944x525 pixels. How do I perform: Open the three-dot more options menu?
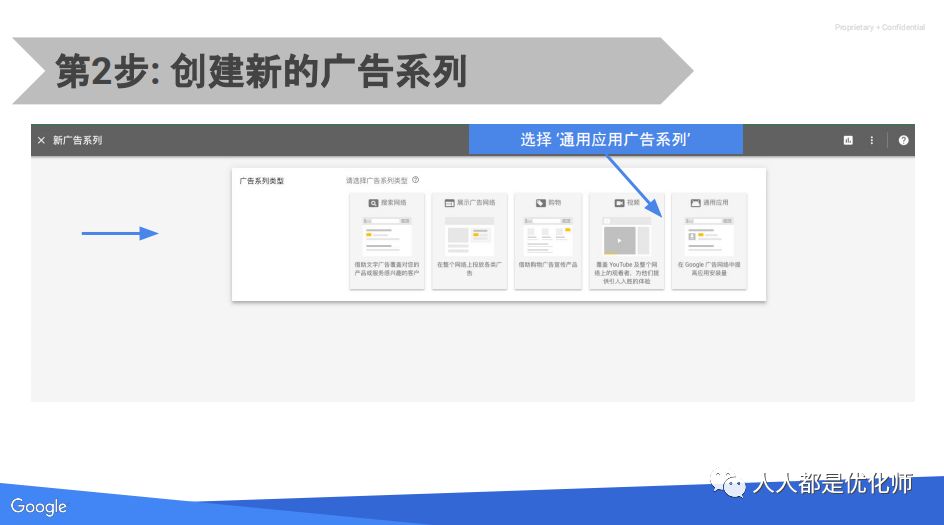point(871,140)
